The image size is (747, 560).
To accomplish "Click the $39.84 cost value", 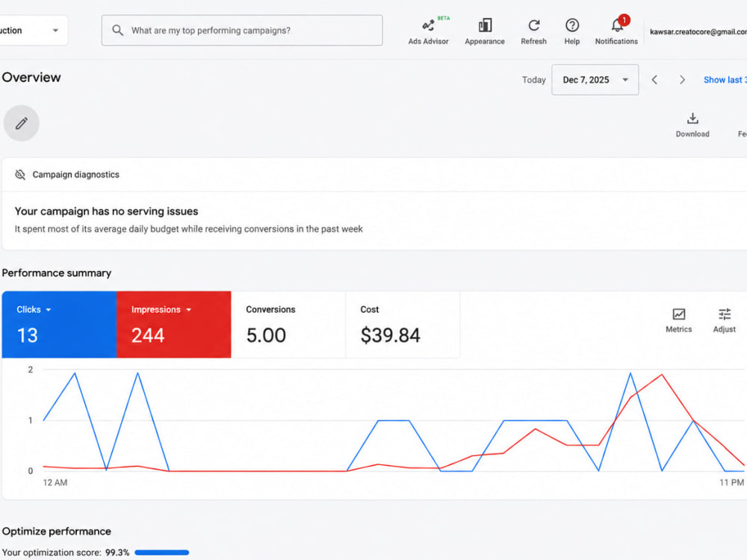I will coord(390,335).
